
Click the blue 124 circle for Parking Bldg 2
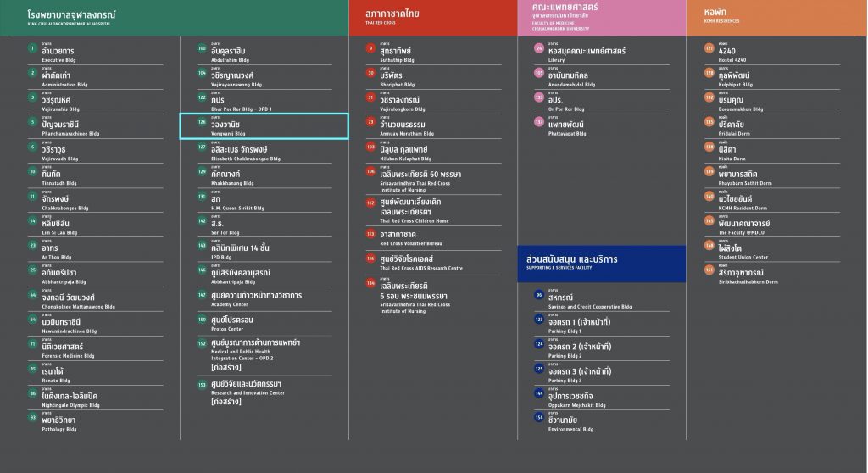(539, 344)
